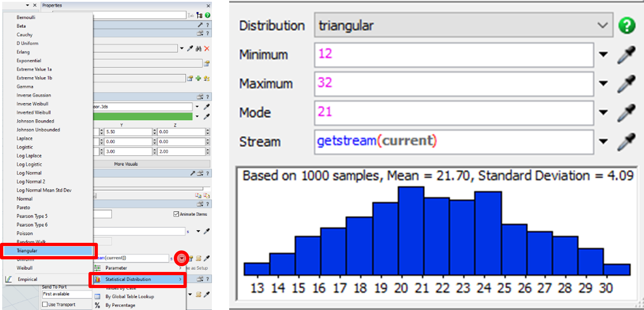Screen dimensions: 644x310
Task: Click the sampler eyedropper for Stream
Action: pyautogui.click(x=626, y=142)
